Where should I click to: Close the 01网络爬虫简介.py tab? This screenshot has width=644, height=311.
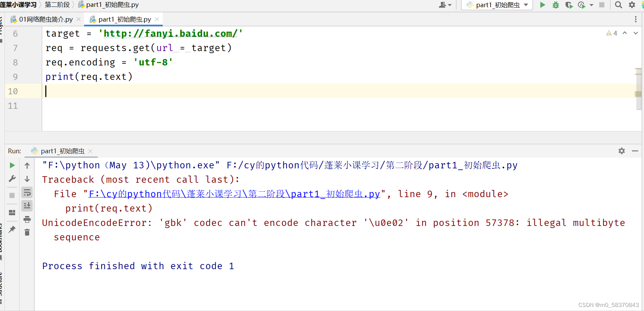point(79,19)
